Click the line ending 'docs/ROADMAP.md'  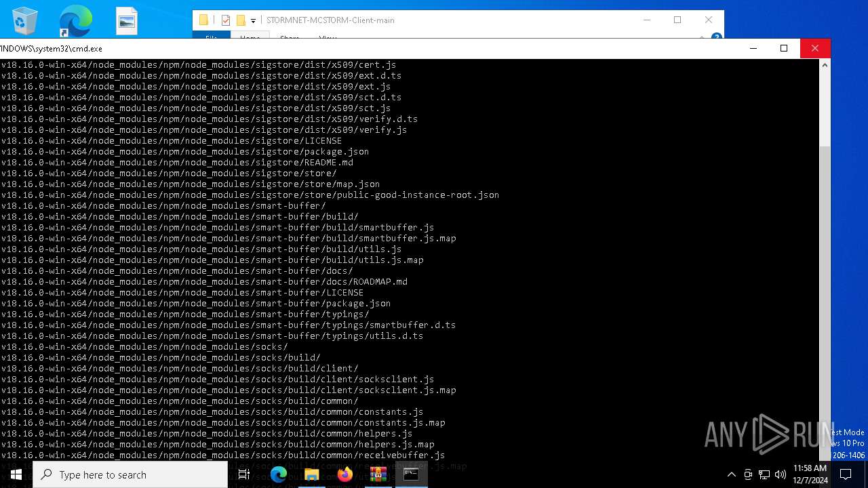(204, 282)
